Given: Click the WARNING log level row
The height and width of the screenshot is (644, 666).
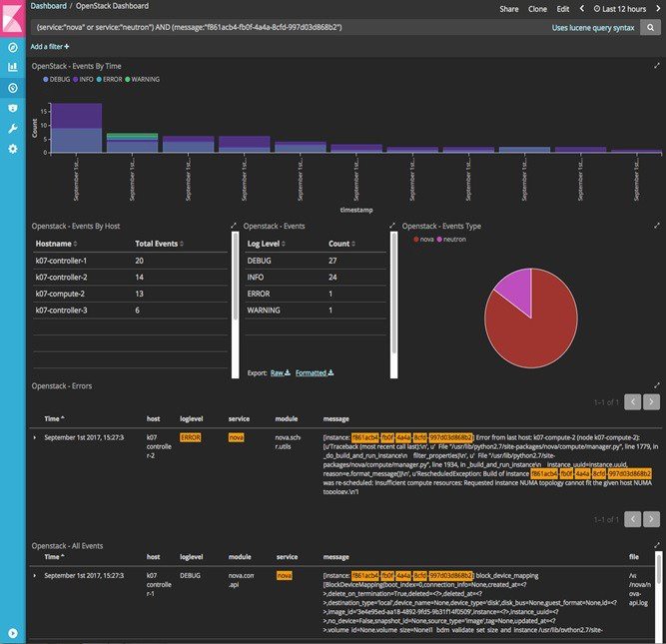Looking at the screenshot, I should pyautogui.click(x=316, y=311).
